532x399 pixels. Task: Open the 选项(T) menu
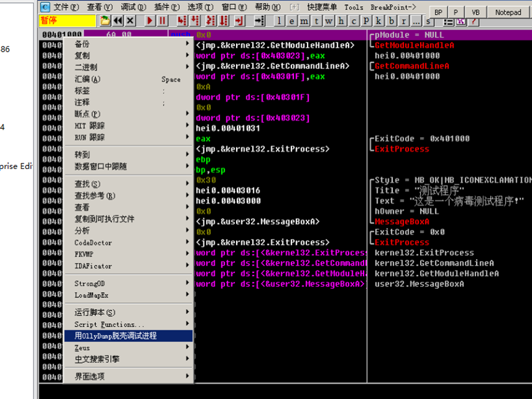pyautogui.click(x=200, y=7)
